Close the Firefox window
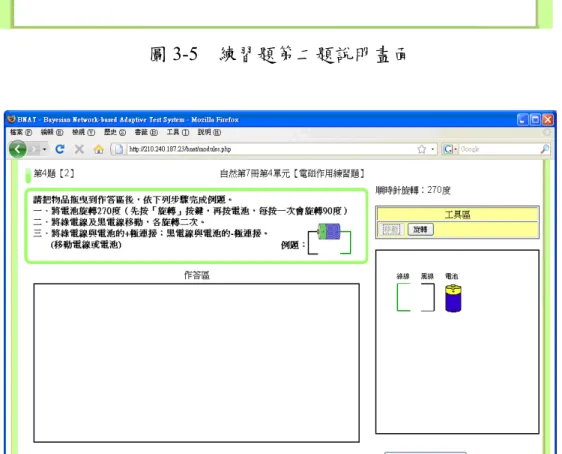Image resolution: width=562 pixels, height=454 pixels. (548, 120)
